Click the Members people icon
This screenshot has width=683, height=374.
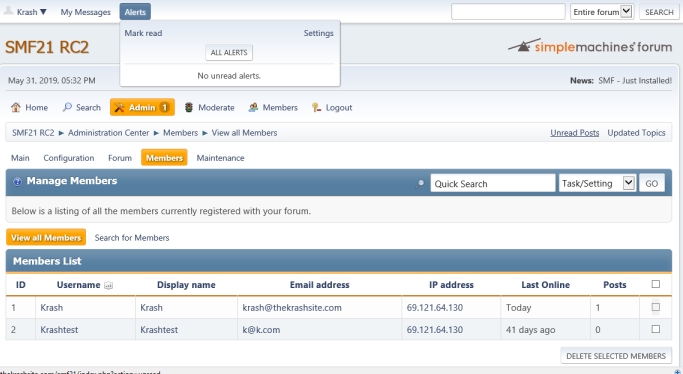pos(253,107)
